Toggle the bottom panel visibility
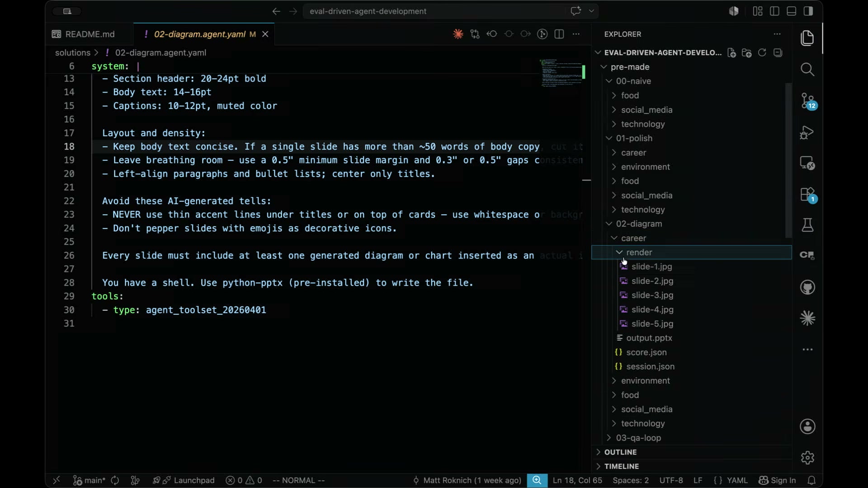This screenshot has width=868, height=488. click(x=791, y=11)
